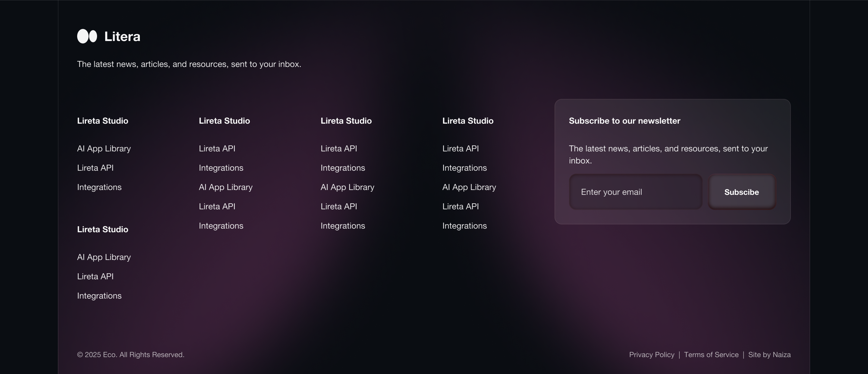
Task: Open AI App Library in the top-left column group
Action: (x=104, y=149)
